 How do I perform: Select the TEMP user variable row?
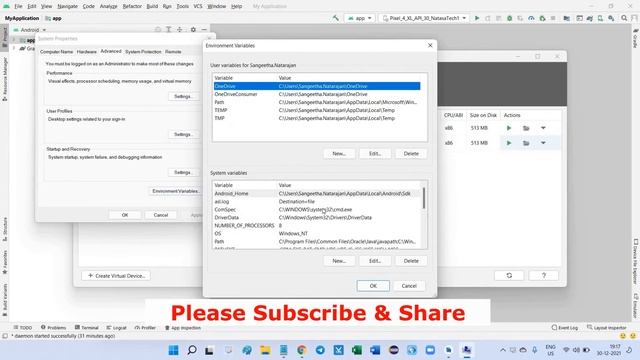click(x=317, y=110)
